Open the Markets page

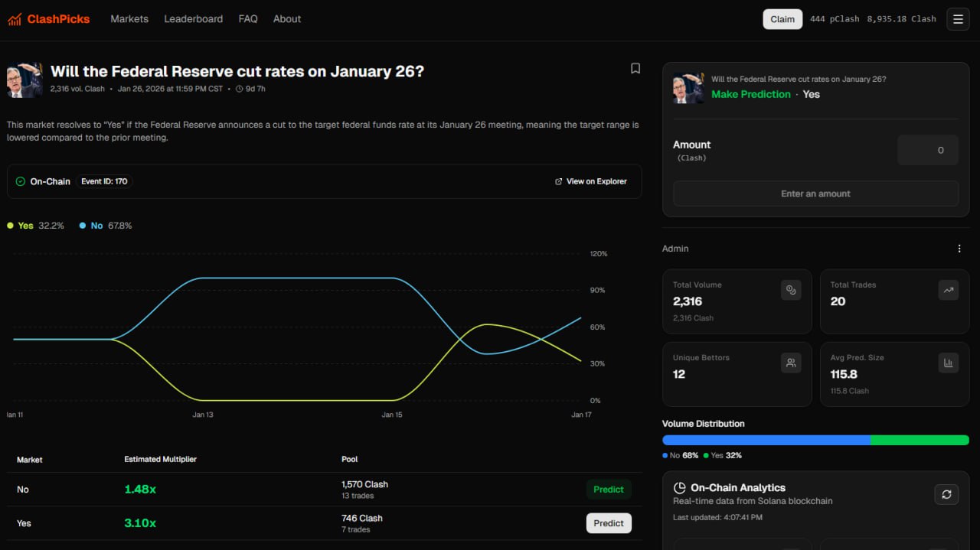pos(129,19)
